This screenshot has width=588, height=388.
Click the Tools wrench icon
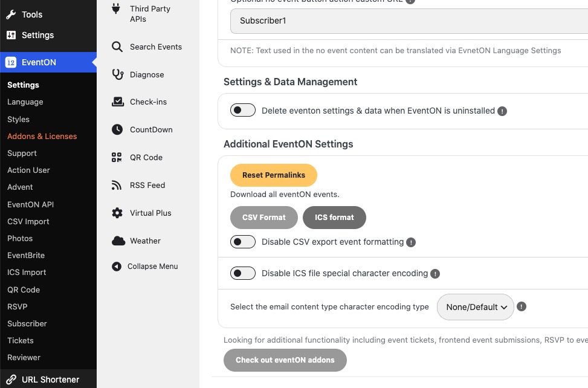point(11,15)
